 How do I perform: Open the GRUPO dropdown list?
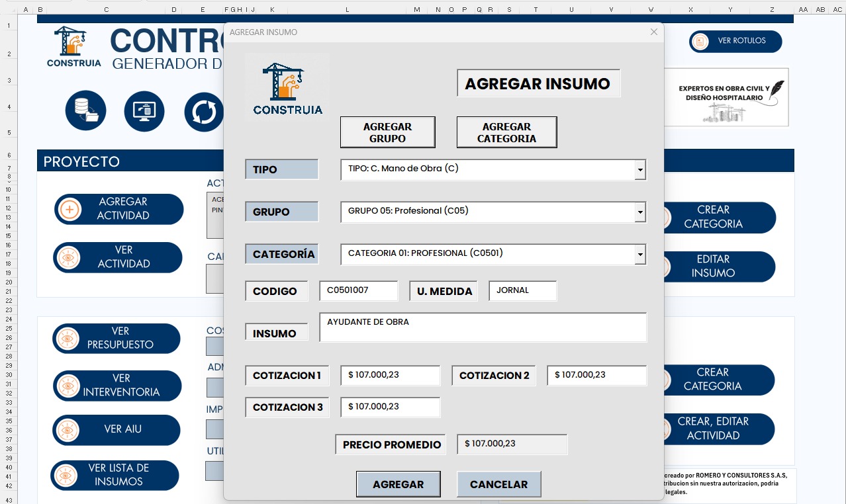pos(639,212)
